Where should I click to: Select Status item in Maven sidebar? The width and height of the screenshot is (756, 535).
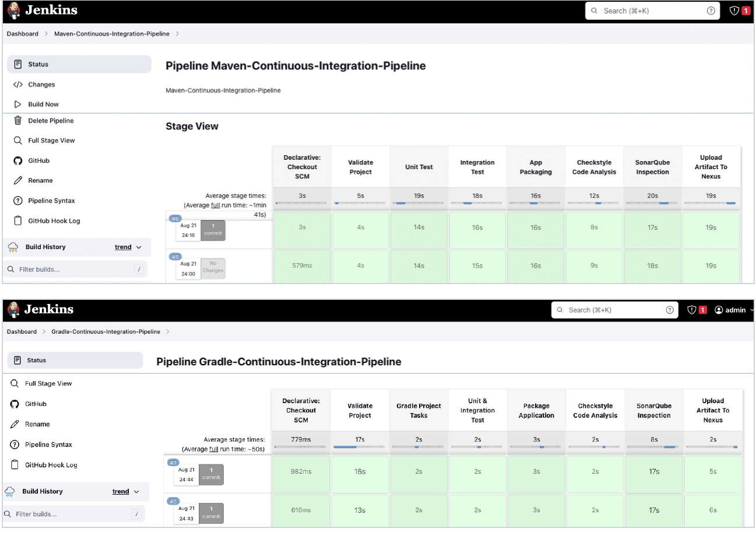[x=79, y=64]
